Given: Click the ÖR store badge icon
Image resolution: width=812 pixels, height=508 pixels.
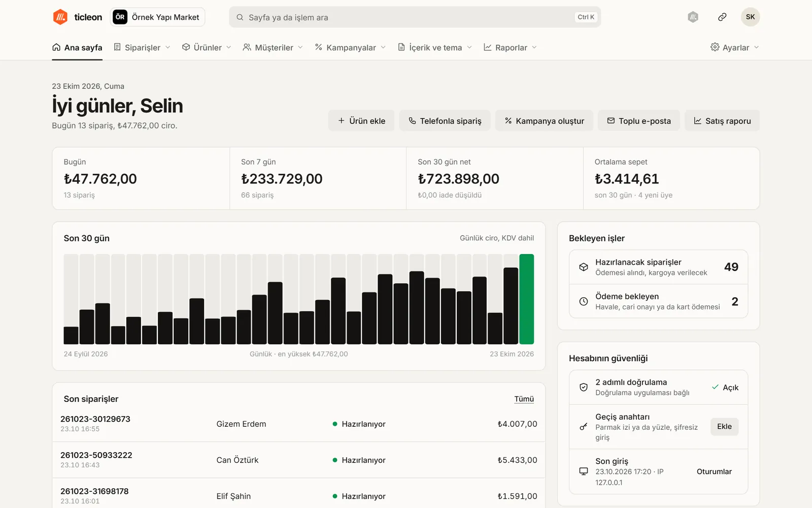Looking at the screenshot, I should [x=120, y=17].
